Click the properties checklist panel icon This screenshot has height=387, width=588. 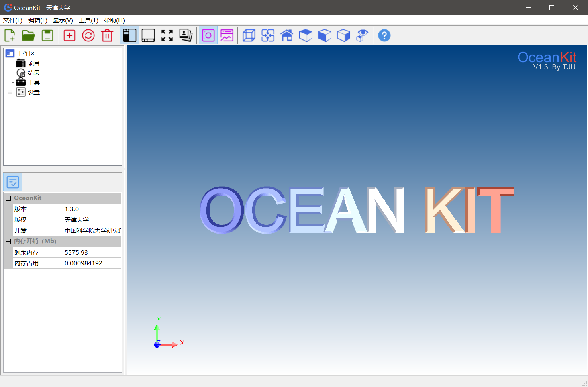pos(12,182)
